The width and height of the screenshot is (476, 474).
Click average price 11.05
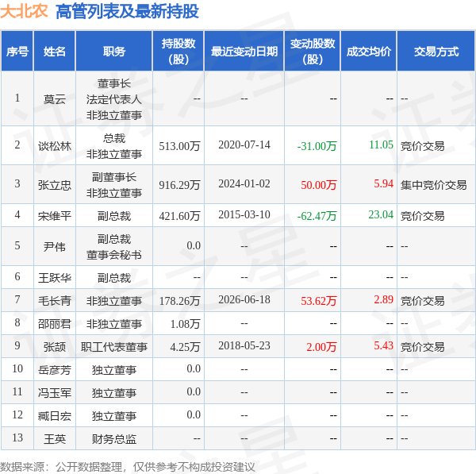tap(381, 145)
